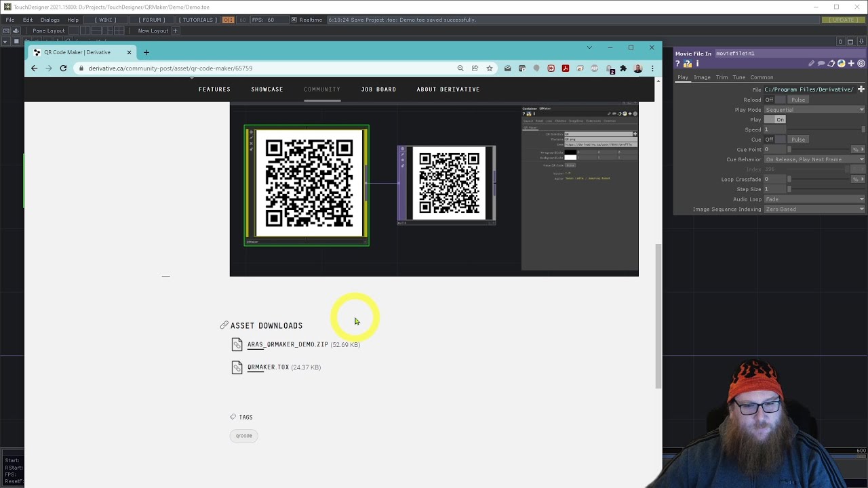Open the File menu
The image size is (868, 488).
10,20
